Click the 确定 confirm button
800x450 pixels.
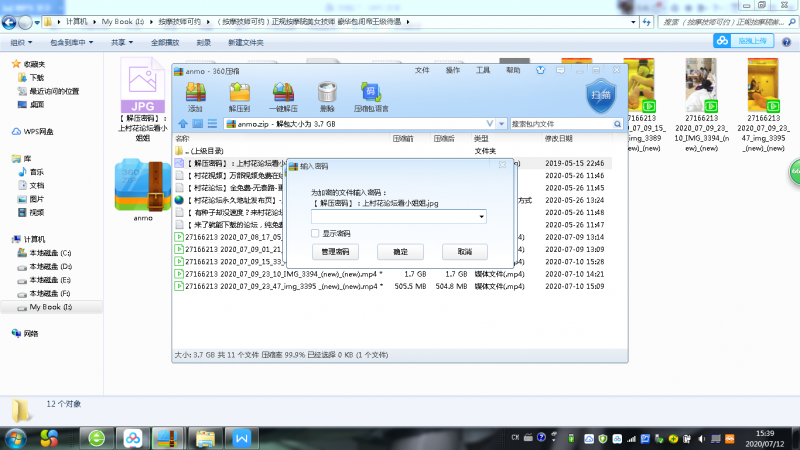[x=400, y=251]
